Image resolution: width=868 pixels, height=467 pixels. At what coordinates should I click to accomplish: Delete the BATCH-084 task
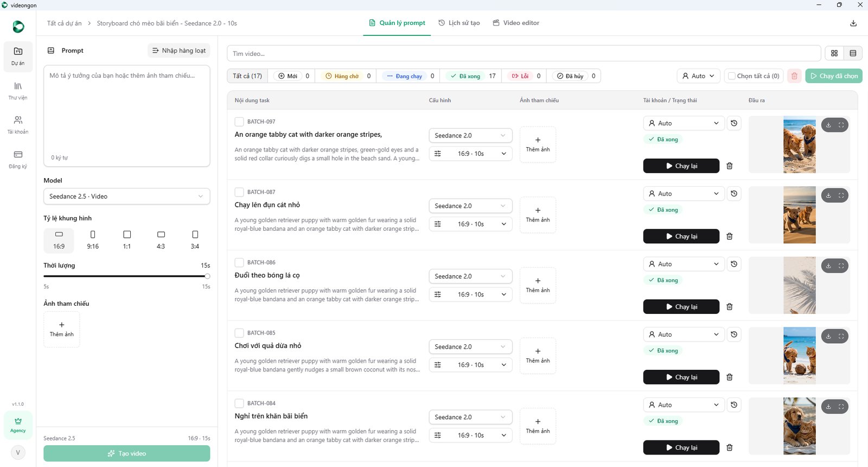click(730, 448)
